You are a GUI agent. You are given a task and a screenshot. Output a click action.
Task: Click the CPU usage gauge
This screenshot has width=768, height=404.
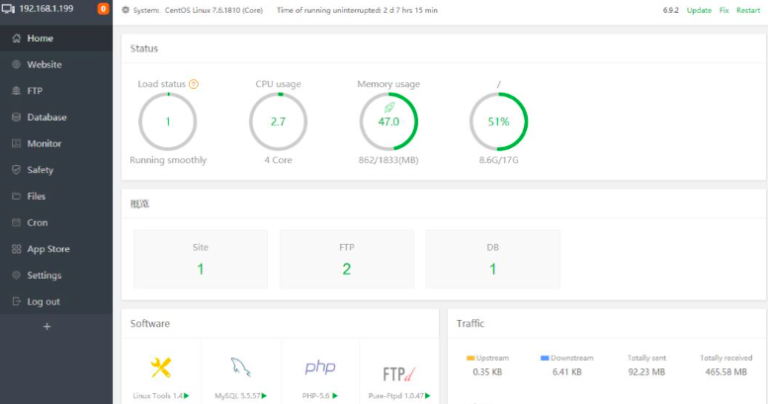point(278,122)
